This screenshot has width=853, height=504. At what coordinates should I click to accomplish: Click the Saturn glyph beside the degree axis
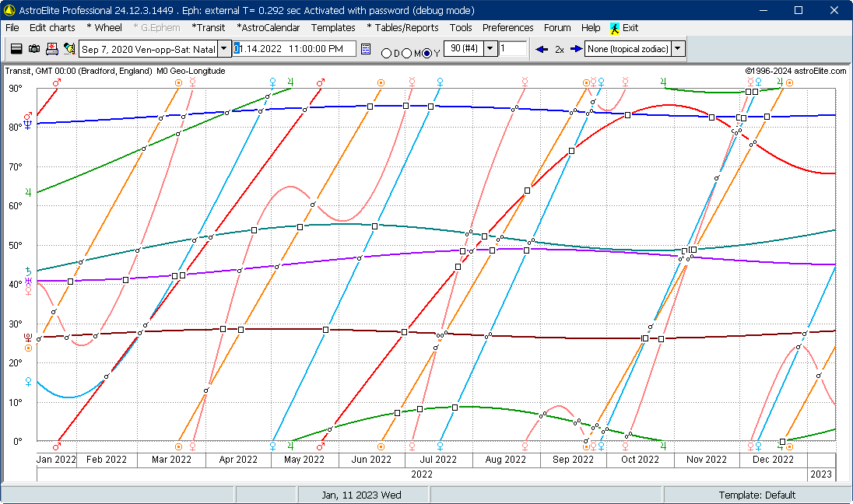pyautogui.click(x=28, y=271)
